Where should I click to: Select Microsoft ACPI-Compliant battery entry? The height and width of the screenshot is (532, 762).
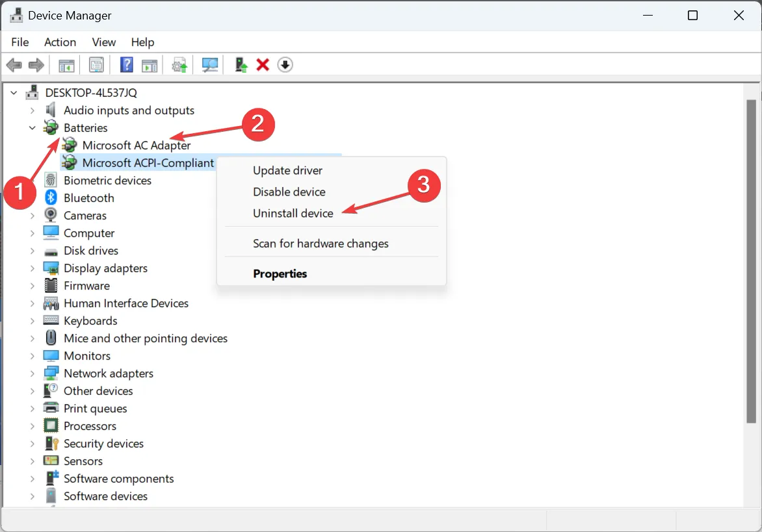[x=148, y=162]
